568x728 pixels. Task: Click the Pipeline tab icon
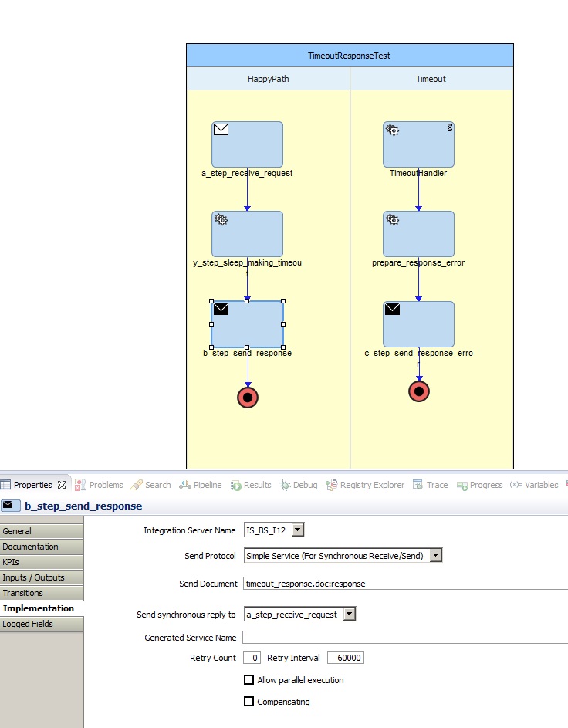[185, 485]
